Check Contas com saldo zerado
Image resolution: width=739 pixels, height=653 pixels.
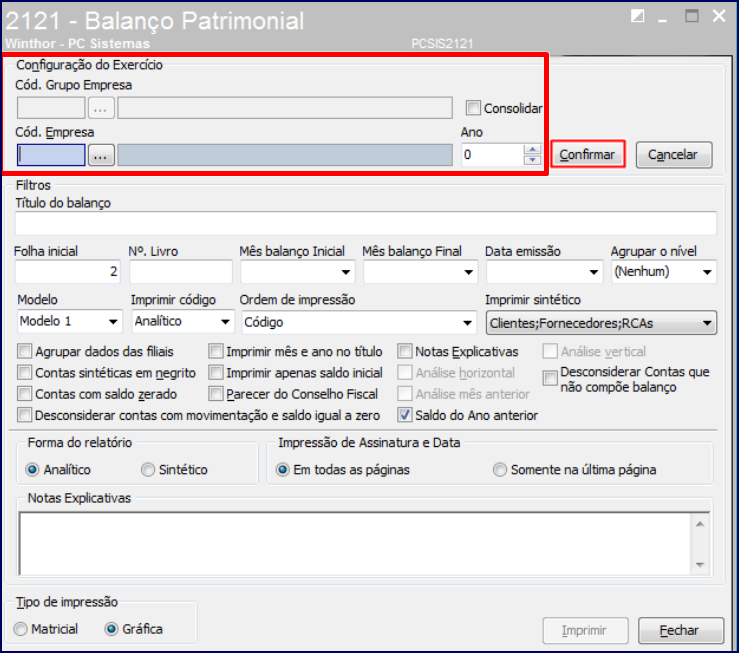[x=25, y=394]
